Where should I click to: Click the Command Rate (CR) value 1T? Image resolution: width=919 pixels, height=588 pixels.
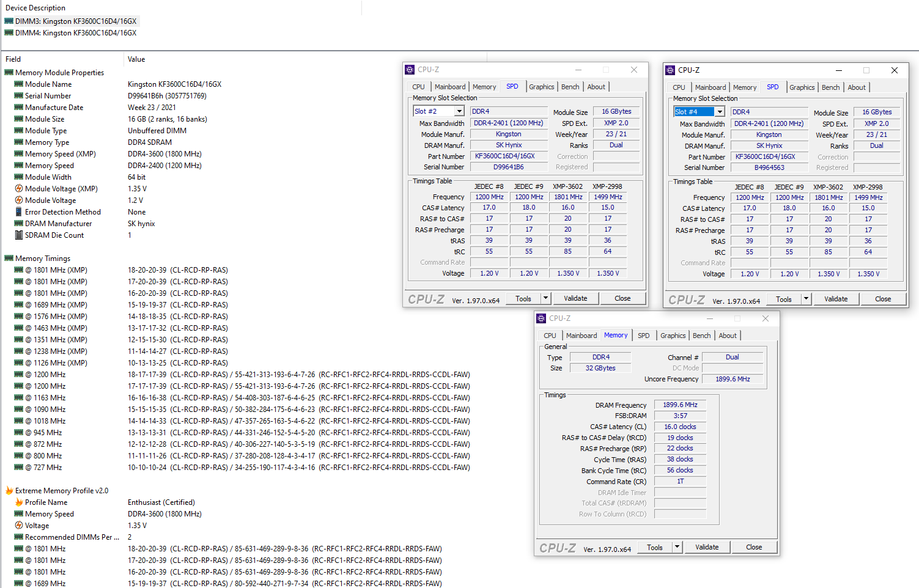[x=680, y=481]
